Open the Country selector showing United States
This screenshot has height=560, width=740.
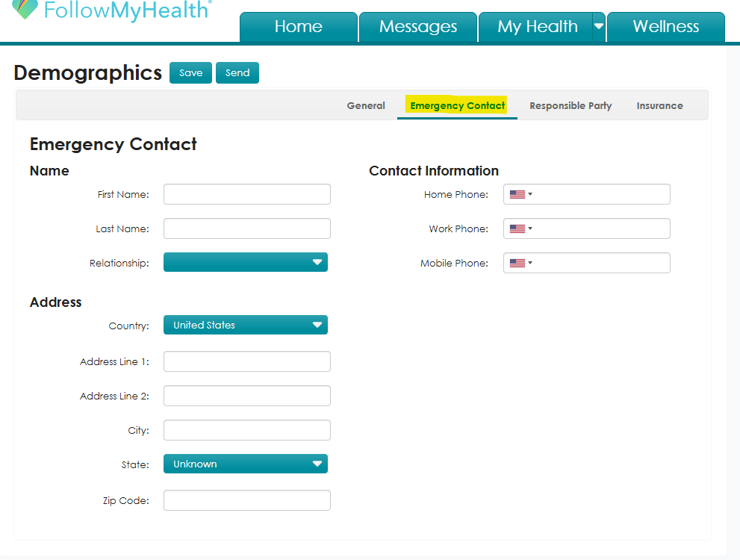point(245,325)
